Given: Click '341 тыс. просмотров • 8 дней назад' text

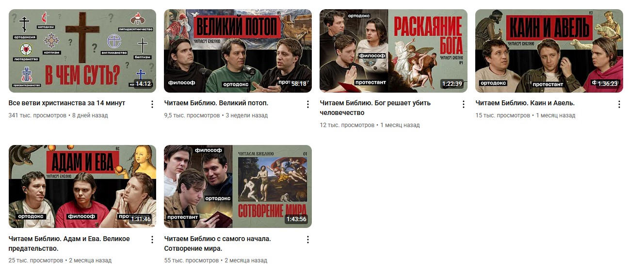Looking at the screenshot, I should (x=58, y=115).
